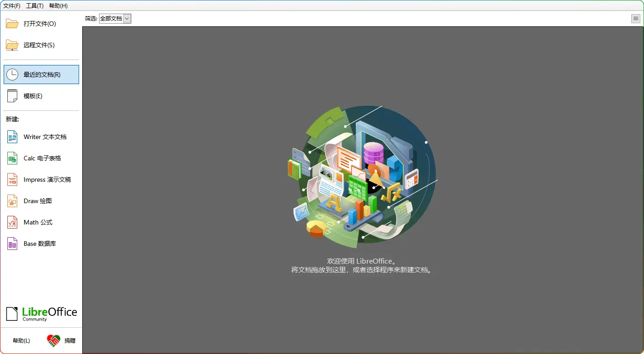This screenshot has height=354, width=644.
Task: Click the Draw drawing icon
Action: [x=12, y=201]
